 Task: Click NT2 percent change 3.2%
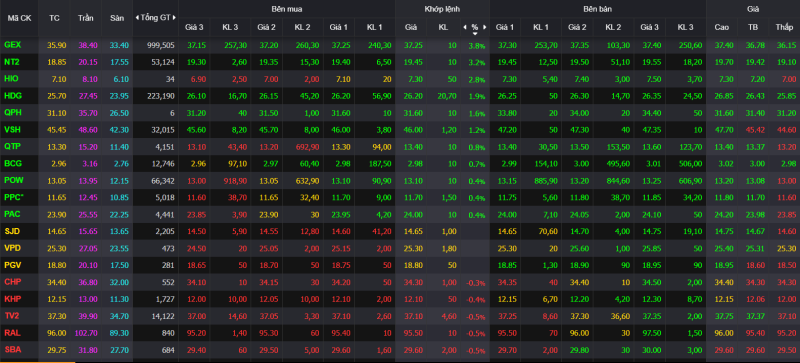pos(476,63)
